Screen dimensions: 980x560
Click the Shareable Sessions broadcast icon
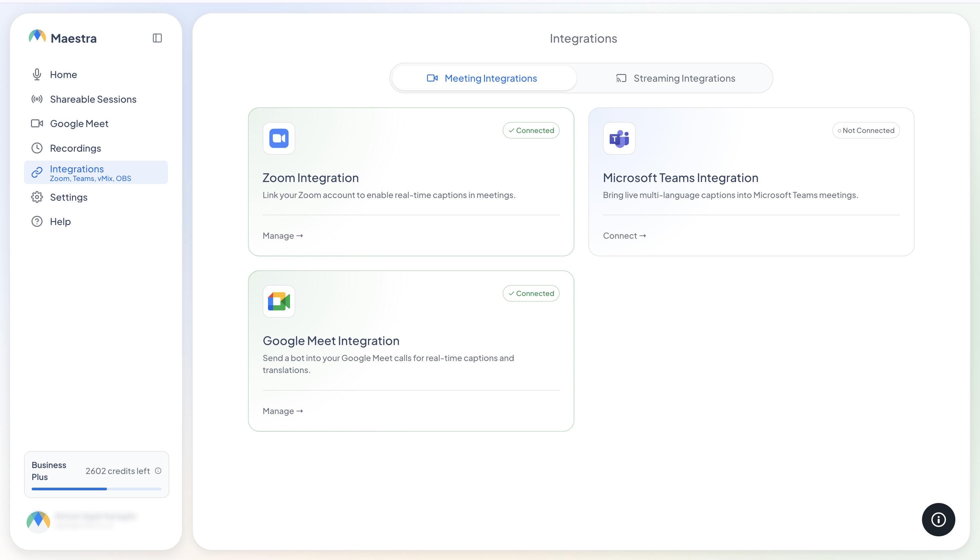coord(37,99)
